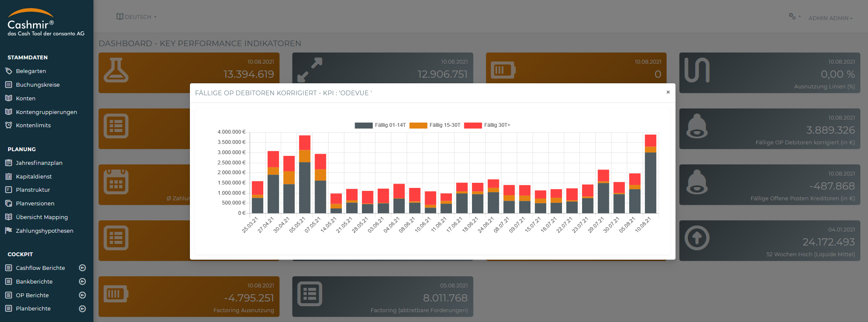868x322 pixels.
Task: Open the Ausnutzung Linien (%) KPI card
Action: (x=769, y=73)
